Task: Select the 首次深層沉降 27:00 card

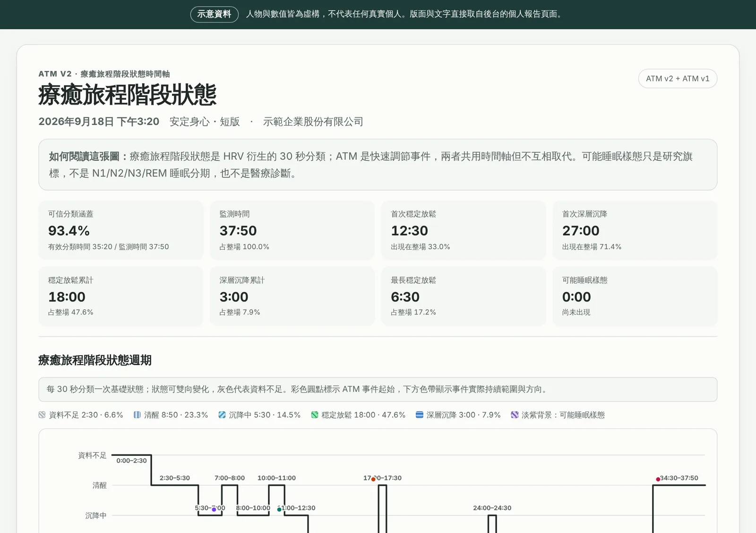Action: [x=635, y=230]
